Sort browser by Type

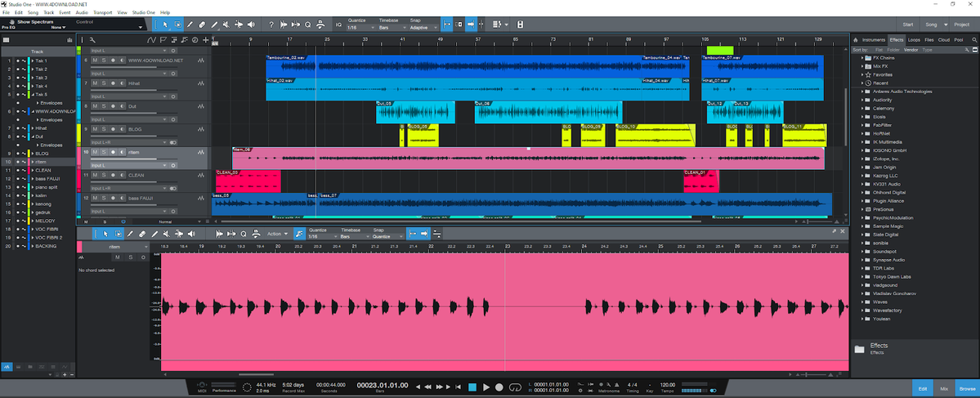pos(928,49)
